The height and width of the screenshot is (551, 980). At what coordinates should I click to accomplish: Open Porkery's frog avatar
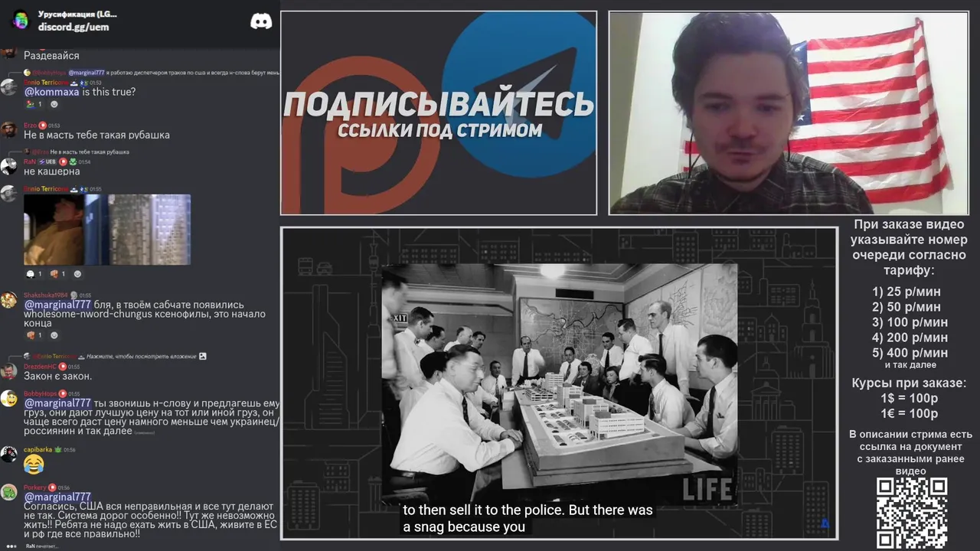pyautogui.click(x=8, y=492)
